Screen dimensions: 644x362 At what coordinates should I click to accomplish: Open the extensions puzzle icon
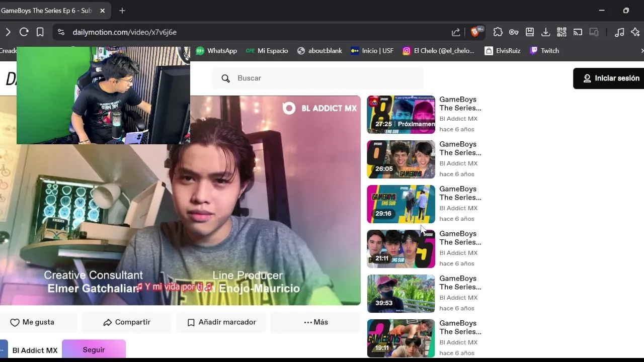pos(498,32)
